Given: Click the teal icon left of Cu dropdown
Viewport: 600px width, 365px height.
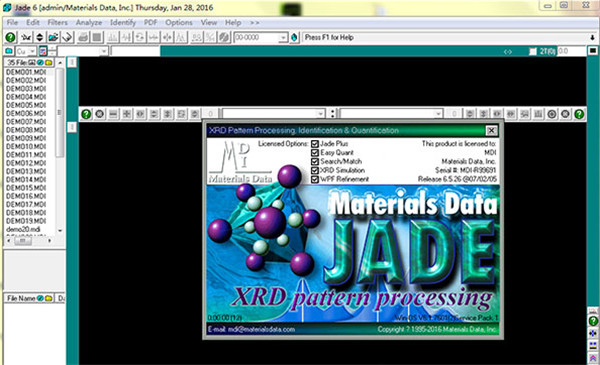Looking at the screenshot, I should click(x=9, y=51).
